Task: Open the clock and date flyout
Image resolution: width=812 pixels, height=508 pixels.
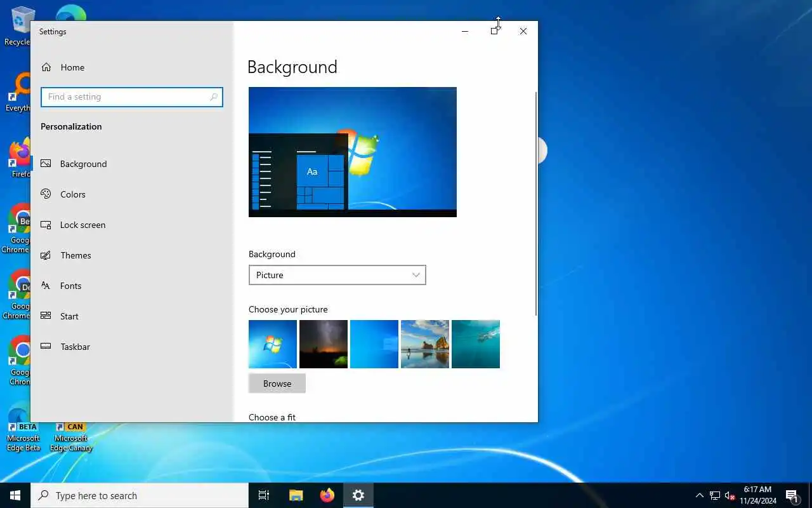Action: coord(758,495)
